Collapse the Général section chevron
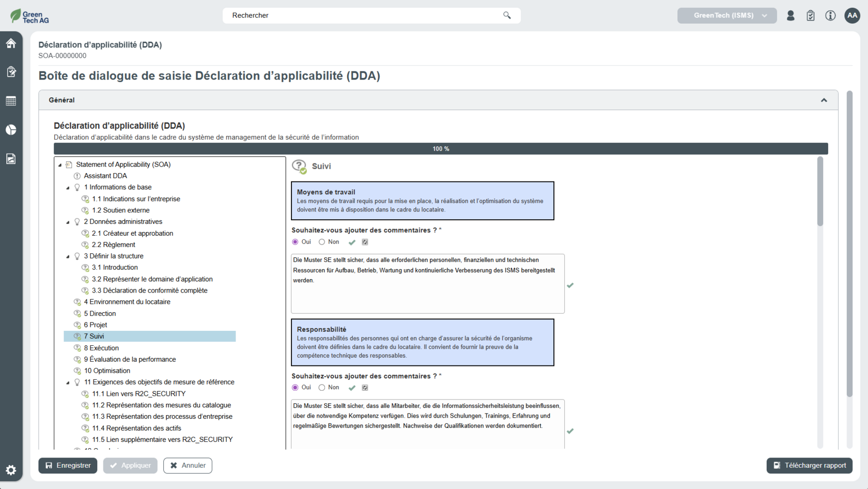868x489 pixels. (824, 100)
